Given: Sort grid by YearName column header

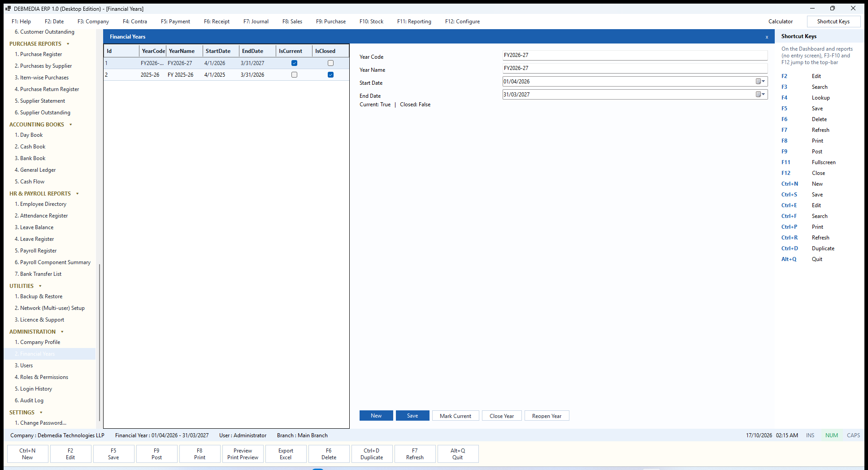Looking at the screenshot, I should (184, 51).
